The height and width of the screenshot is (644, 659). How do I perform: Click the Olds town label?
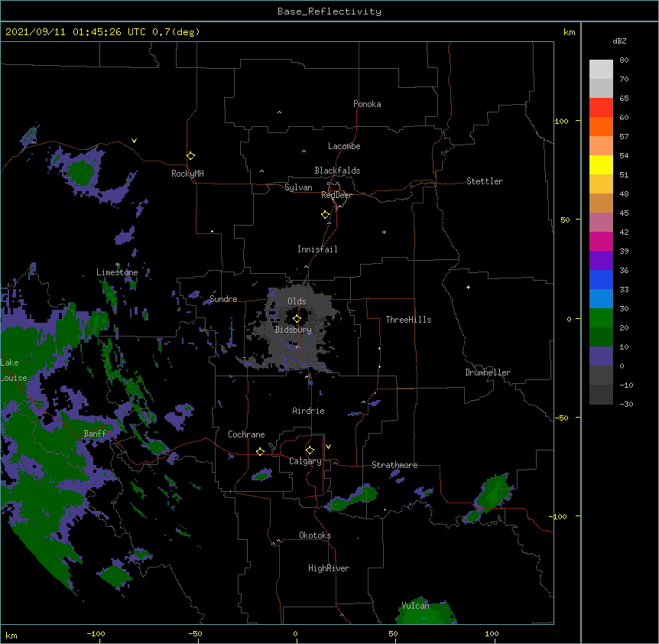coord(297,301)
